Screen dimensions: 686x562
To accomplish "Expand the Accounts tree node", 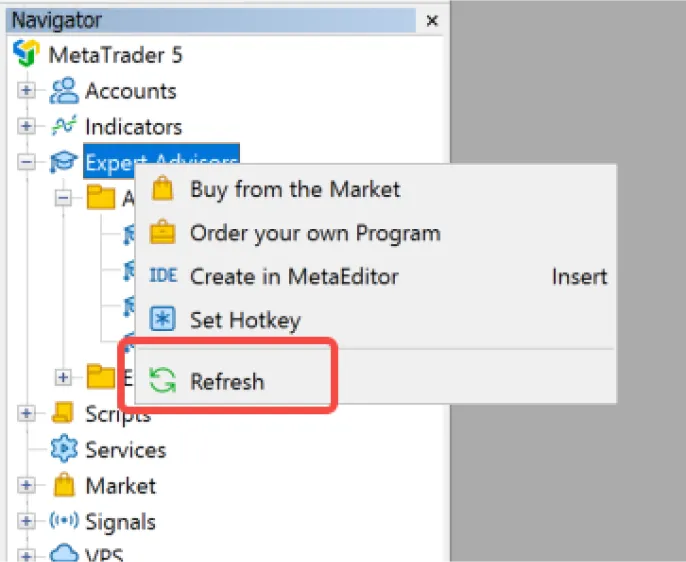I will (26, 91).
